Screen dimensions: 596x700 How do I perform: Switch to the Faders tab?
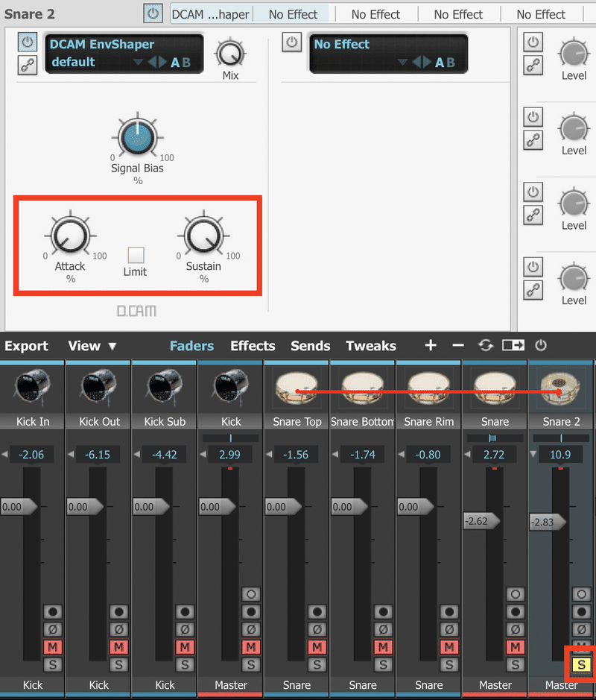pos(191,346)
